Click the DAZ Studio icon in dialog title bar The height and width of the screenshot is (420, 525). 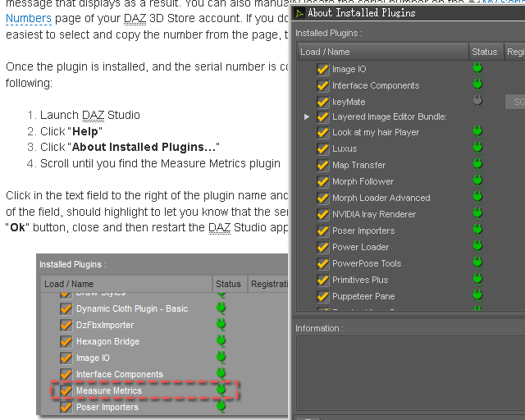(x=299, y=13)
